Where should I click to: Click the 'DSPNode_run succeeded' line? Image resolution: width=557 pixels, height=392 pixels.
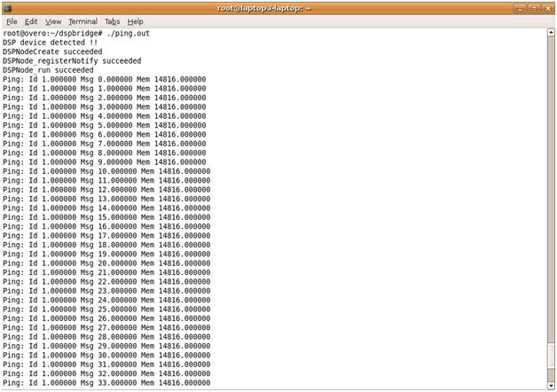point(48,70)
